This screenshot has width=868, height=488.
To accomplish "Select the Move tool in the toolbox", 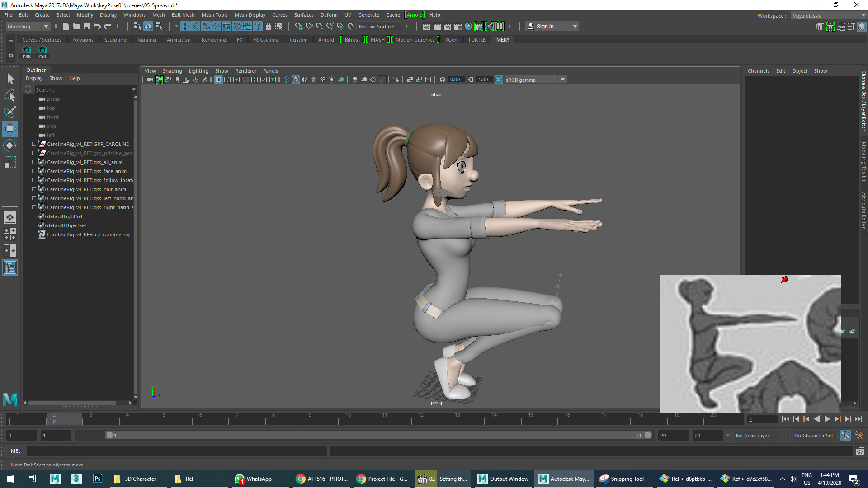I will click(10, 129).
